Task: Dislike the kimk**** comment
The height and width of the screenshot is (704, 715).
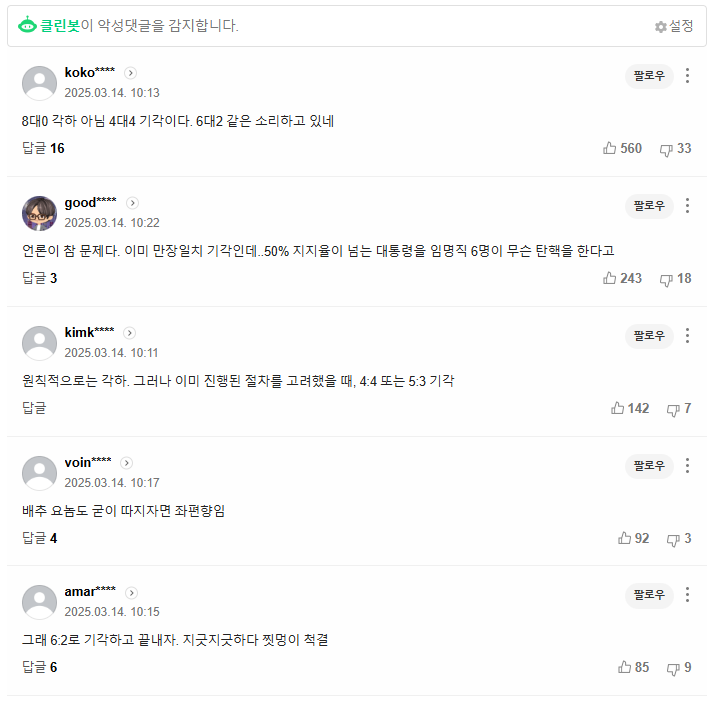Action: [x=673, y=409]
